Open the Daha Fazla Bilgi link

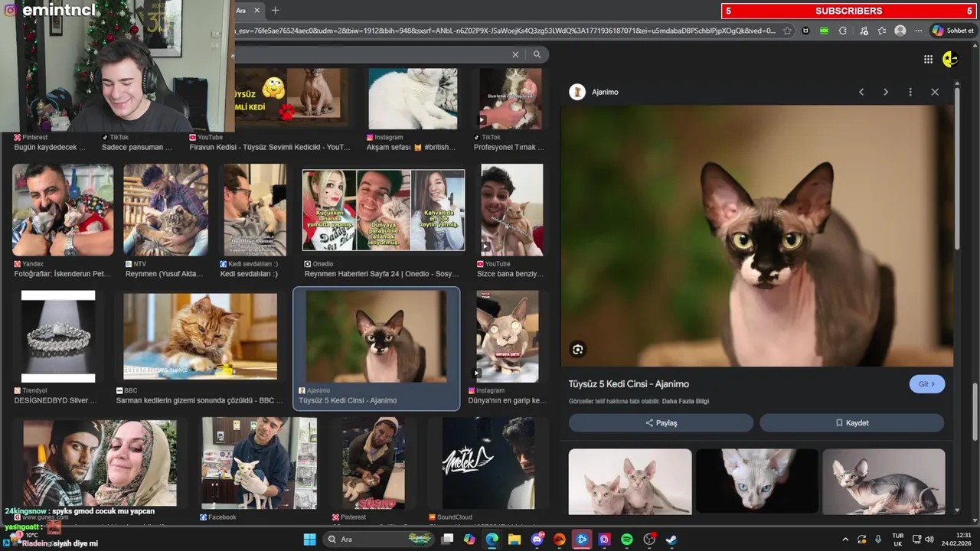pos(685,401)
